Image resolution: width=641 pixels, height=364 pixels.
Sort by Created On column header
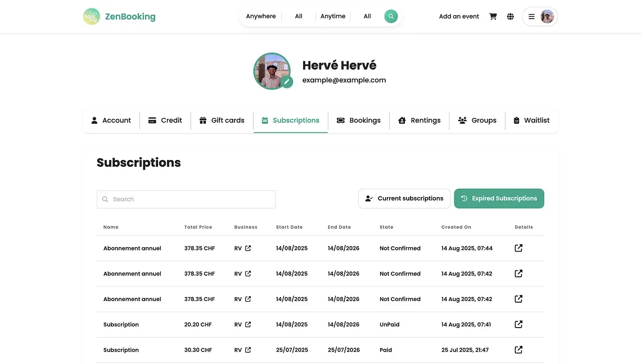coord(456,227)
